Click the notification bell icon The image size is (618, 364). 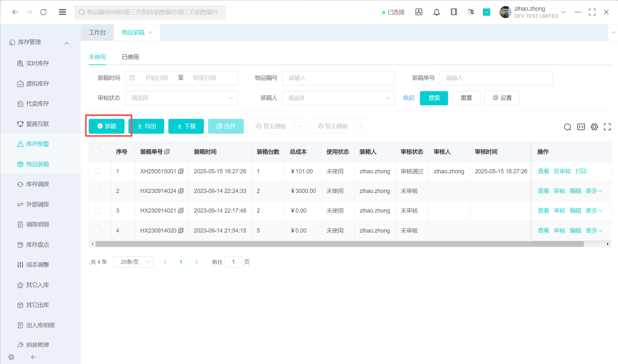pos(436,12)
